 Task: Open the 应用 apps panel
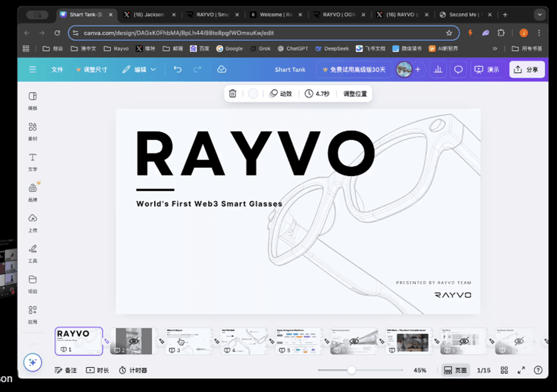33,314
